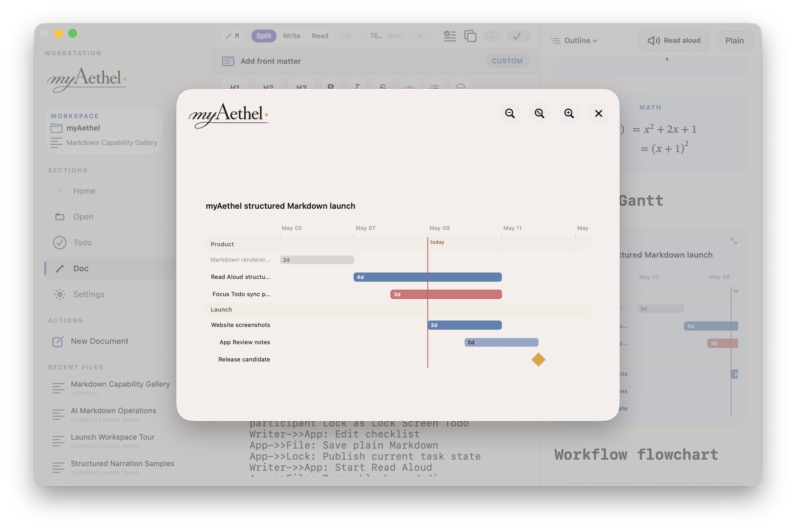Click the checkmark status pill
The image size is (796, 532).
518,36
